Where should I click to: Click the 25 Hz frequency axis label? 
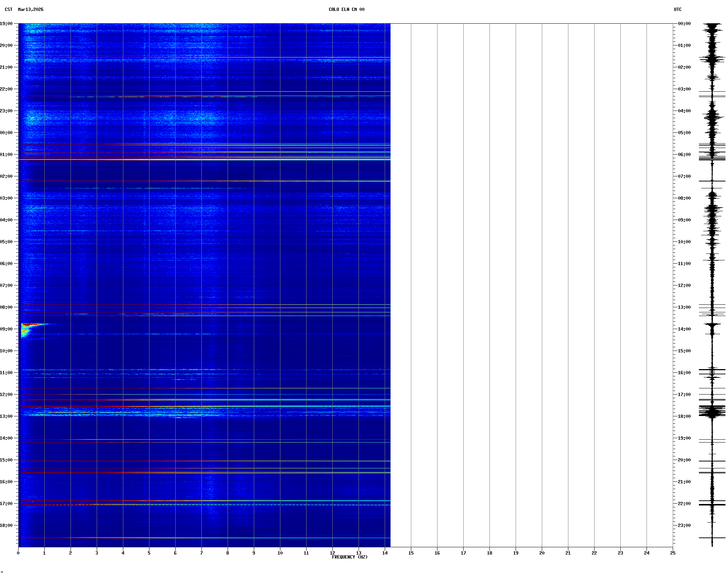click(673, 553)
